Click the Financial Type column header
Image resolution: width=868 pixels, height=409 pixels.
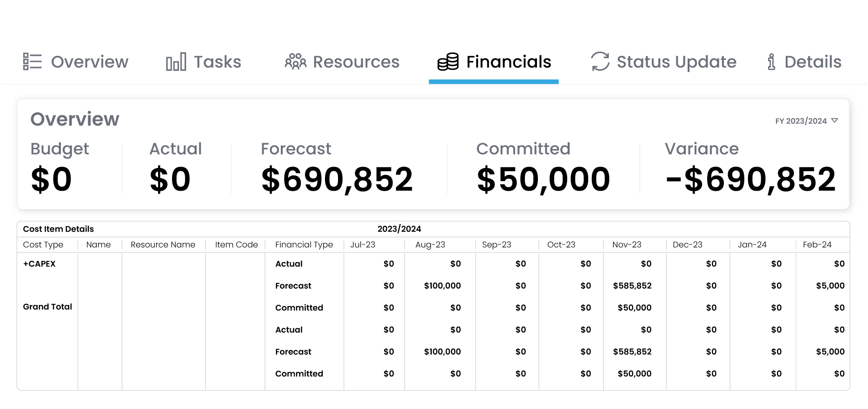[x=304, y=245]
